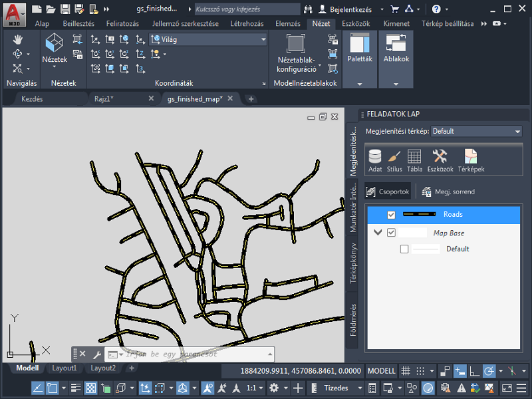This screenshot has width=532, height=399.
Task: Open the Világ coordinate system dropdown
Action: 207,39
